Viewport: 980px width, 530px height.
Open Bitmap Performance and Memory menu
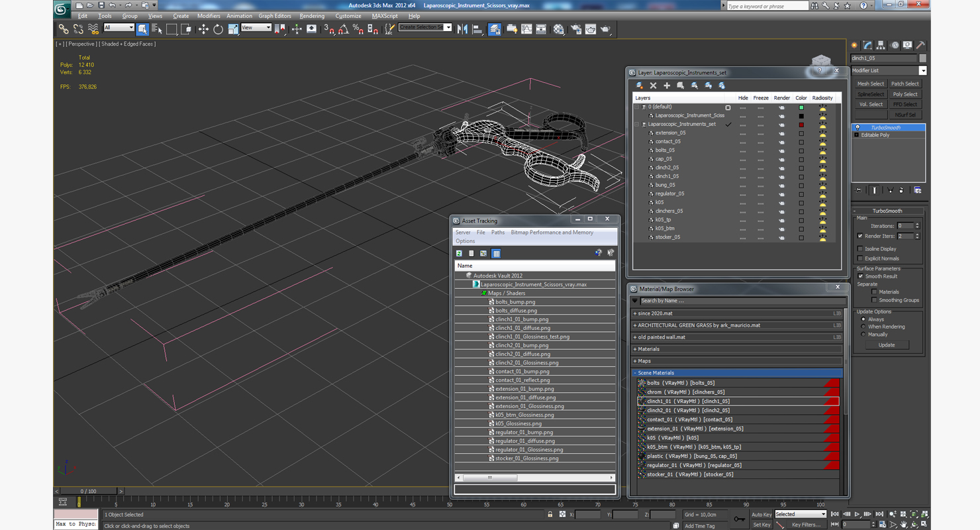click(552, 233)
